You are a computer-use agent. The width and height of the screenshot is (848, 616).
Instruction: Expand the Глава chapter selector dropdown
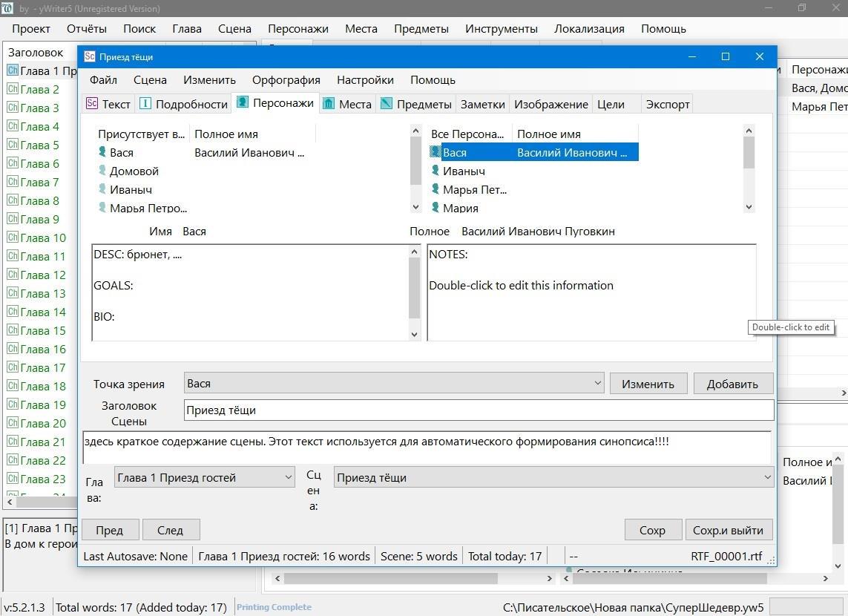tap(289, 478)
